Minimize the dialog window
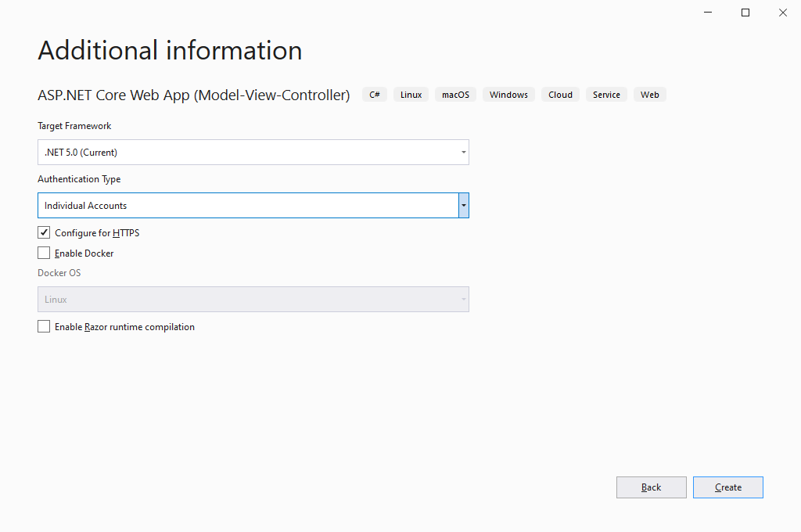 [x=708, y=13]
